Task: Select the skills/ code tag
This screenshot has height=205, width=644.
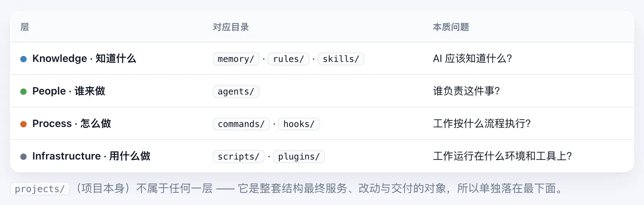Action: 341,59
